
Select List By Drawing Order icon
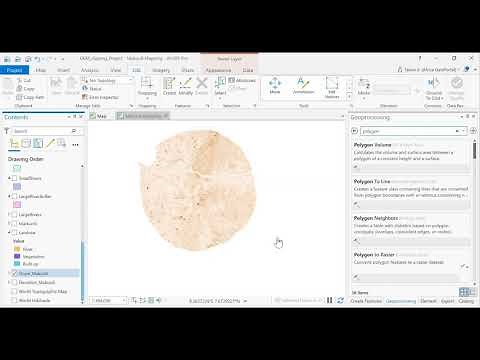coord(14,144)
